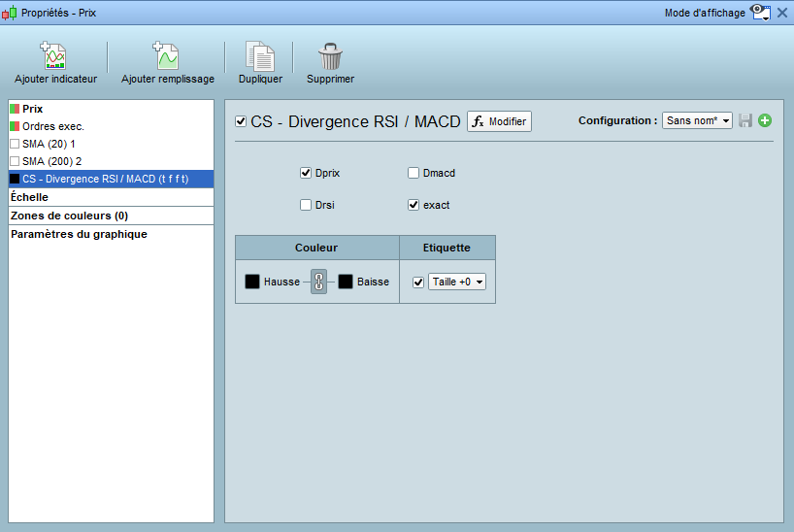Open the Configuration Sans nom dropdown
This screenshot has width=794, height=532.
(697, 120)
